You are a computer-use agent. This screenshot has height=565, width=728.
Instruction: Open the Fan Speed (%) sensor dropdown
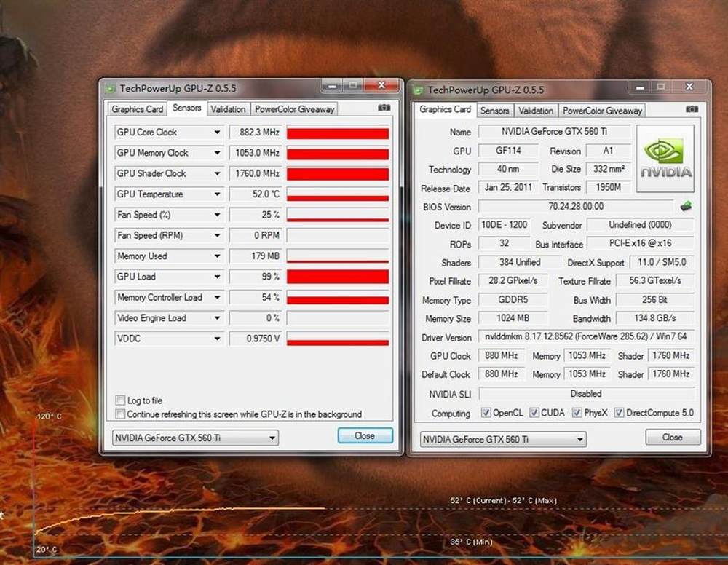(x=217, y=215)
